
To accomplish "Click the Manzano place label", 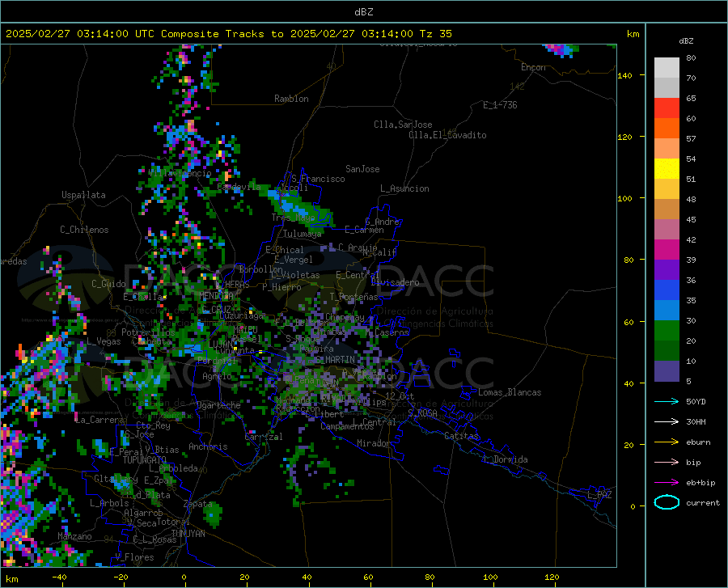I will [x=74, y=536].
